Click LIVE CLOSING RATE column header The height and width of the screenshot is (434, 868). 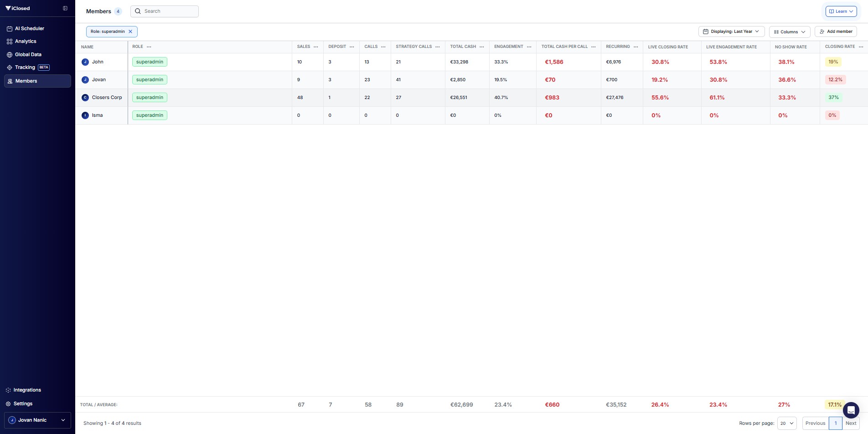(668, 47)
